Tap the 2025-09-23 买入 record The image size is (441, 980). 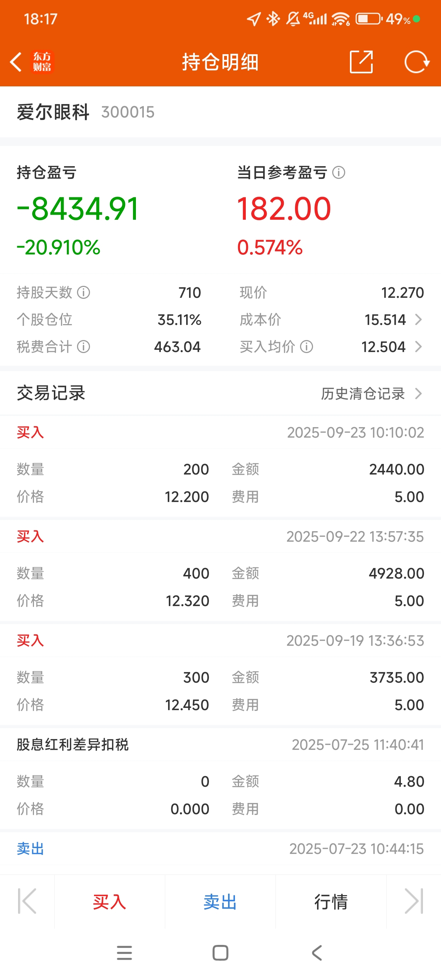(220, 433)
